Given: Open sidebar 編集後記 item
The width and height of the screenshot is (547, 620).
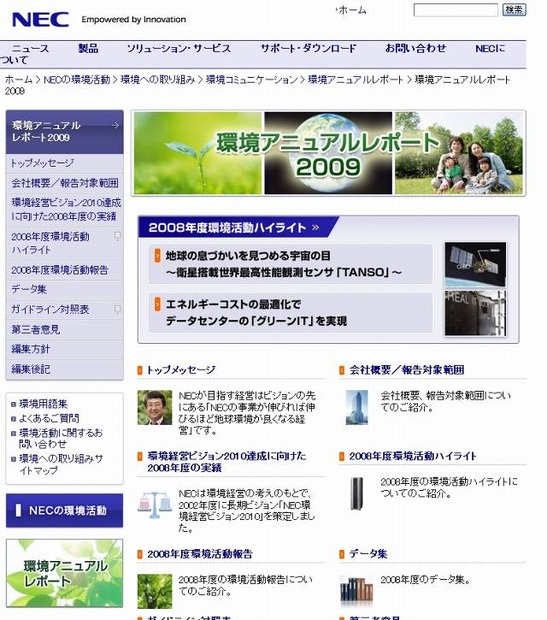Looking at the screenshot, I should pos(64,369).
